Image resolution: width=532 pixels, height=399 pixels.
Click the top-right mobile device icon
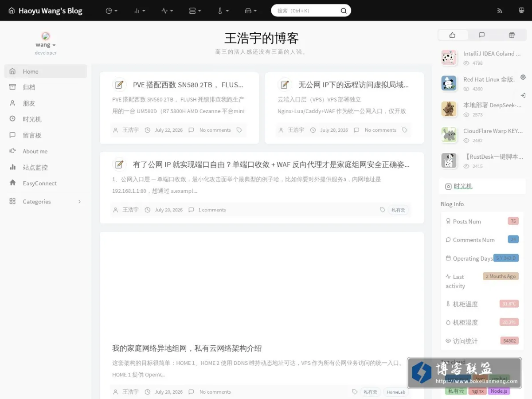coord(521,11)
